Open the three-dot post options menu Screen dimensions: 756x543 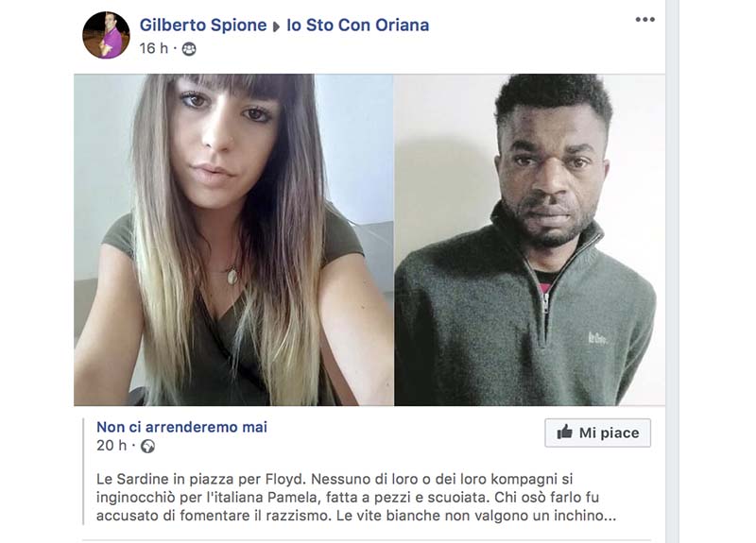644,20
